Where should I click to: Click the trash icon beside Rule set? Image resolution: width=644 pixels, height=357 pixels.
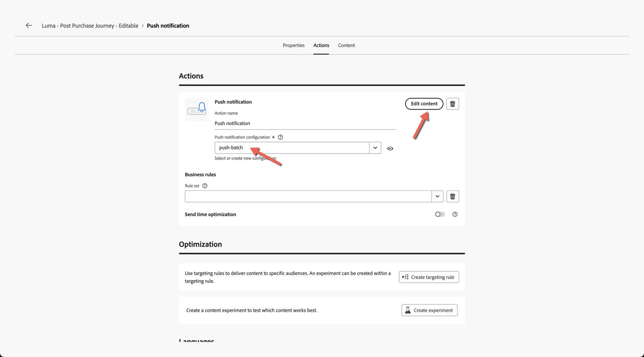[452, 196]
